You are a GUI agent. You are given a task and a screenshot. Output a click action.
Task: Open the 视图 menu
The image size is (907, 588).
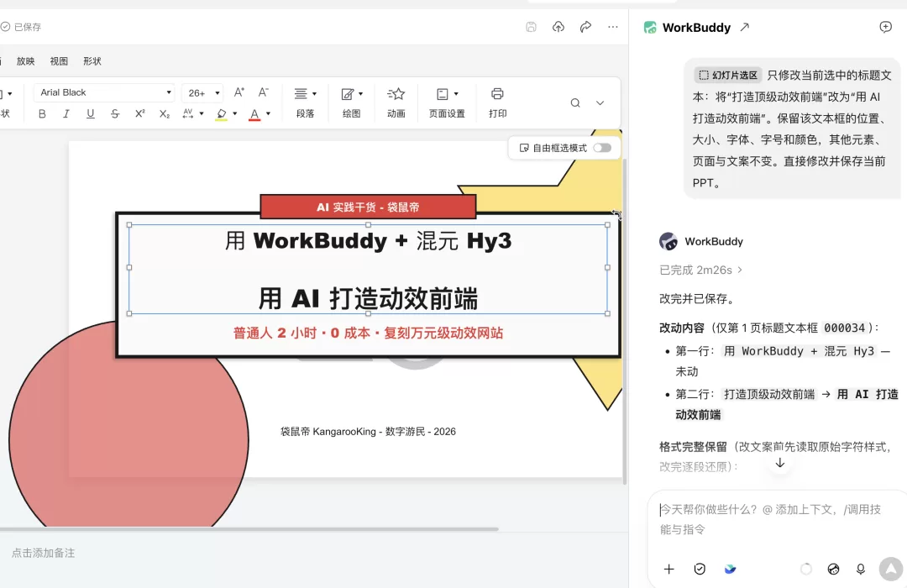point(59,61)
